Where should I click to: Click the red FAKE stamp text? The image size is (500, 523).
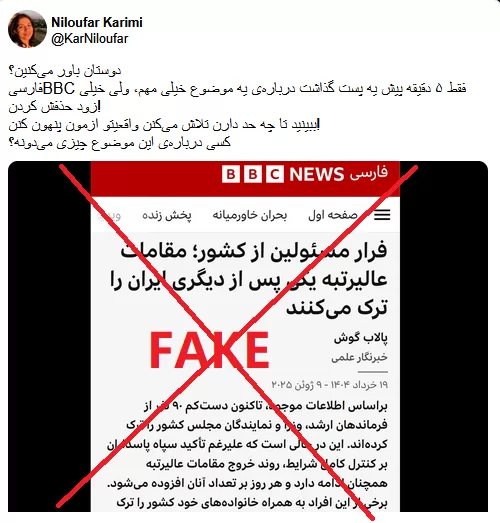pos(209,351)
